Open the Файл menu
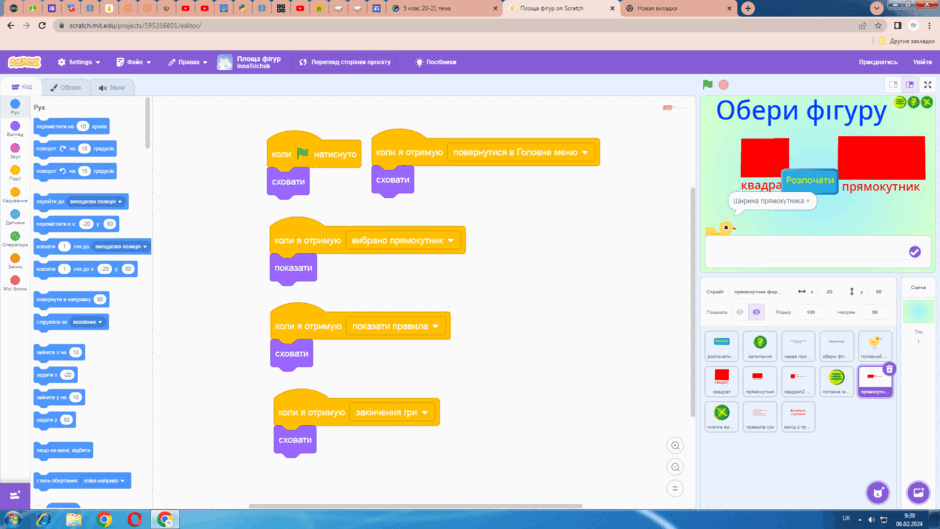Screen dimensions: 940x529 [134, 62]
